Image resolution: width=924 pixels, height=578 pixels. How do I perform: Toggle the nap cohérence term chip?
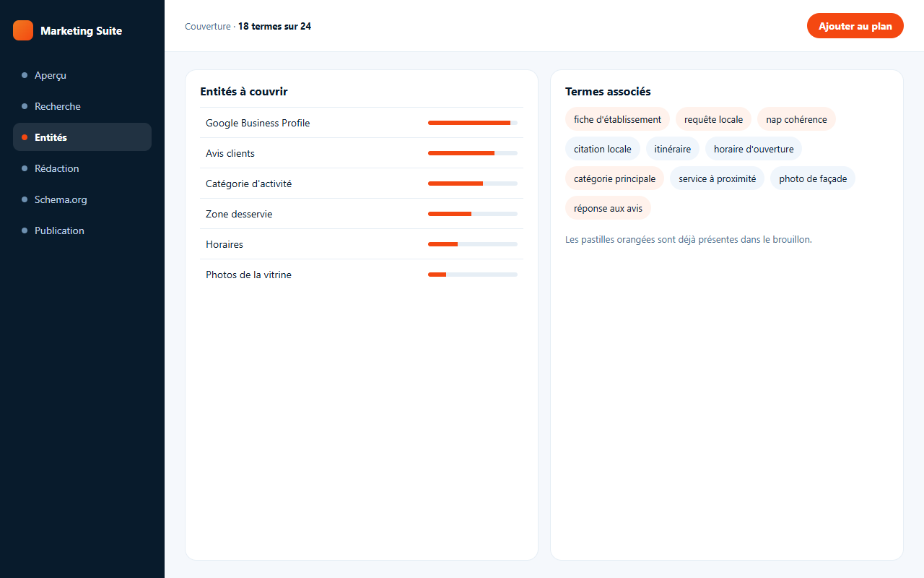(x=796, y=119)
